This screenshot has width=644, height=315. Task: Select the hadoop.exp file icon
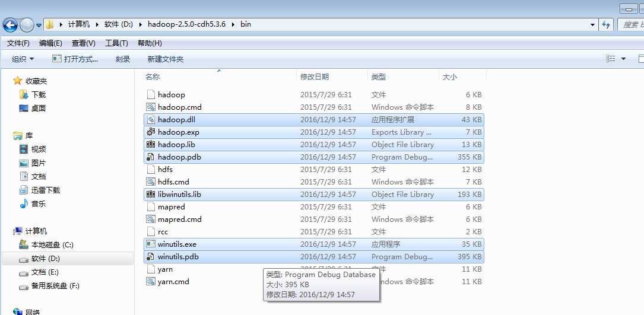151,132
